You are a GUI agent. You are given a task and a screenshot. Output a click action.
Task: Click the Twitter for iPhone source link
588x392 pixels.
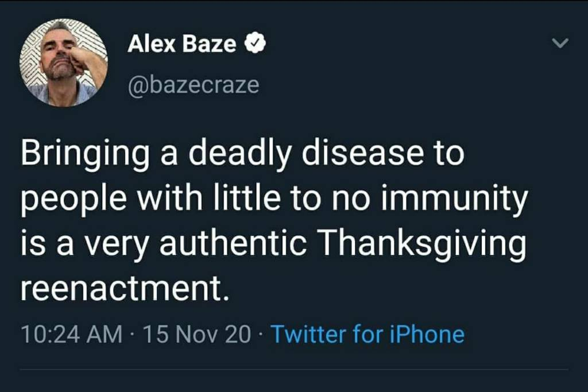[367, 334]
